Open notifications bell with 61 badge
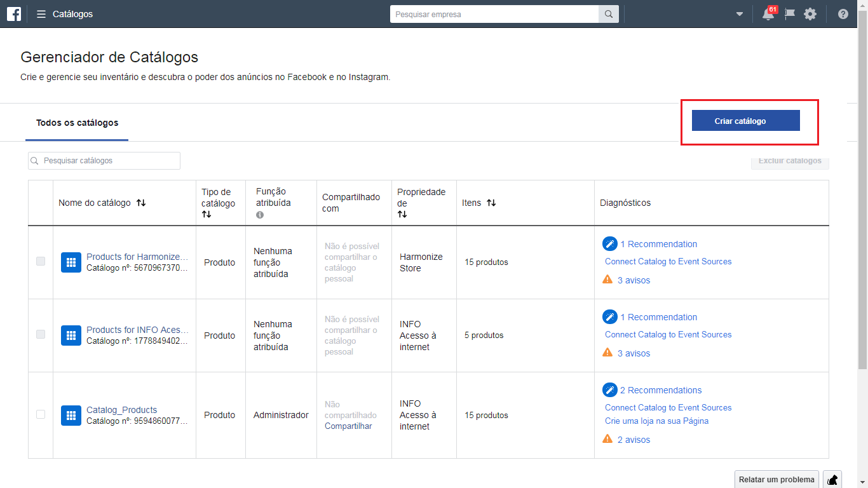The height and width of the screenshot is (488, 868). pyautogui.click(x=769, y=14)
